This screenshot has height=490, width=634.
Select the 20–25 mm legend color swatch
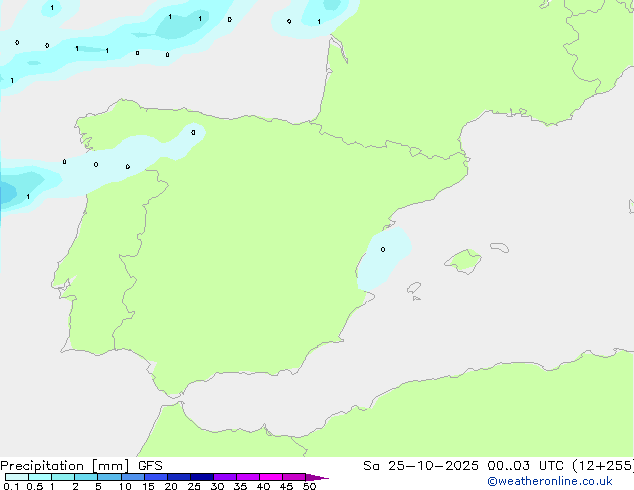(x=179, y=477)
